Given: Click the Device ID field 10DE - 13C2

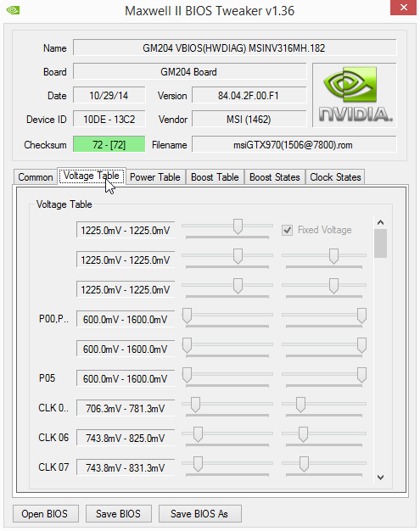Looking at the screenshot, I should point(109,120).
